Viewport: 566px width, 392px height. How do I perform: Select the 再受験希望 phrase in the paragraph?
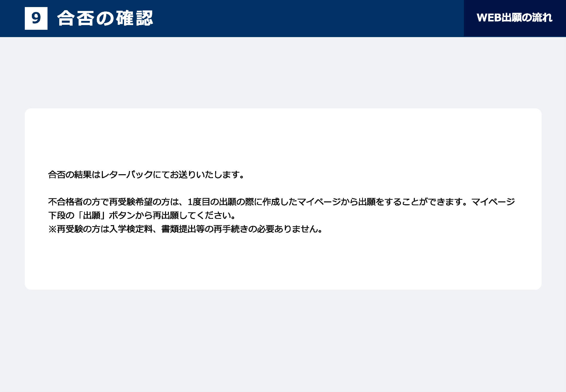(131, 202)
